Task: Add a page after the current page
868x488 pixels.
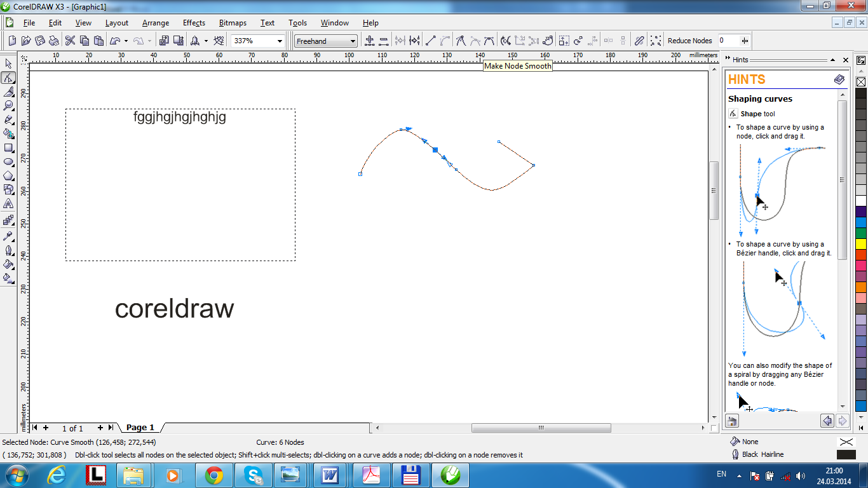Action: coord(100,428)
